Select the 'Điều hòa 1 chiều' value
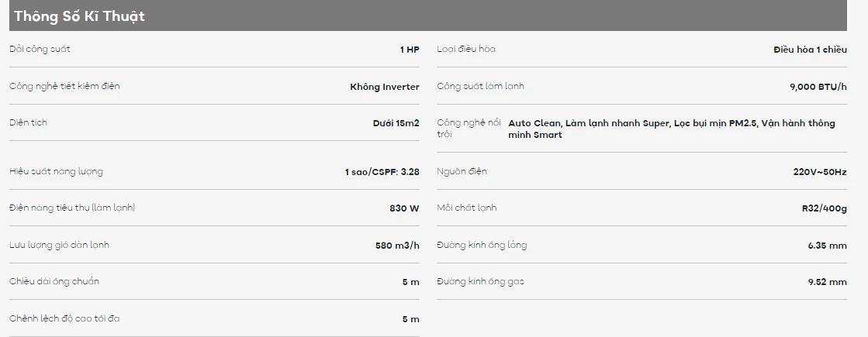This screenshot has width=868, height=337. [810, 50]
